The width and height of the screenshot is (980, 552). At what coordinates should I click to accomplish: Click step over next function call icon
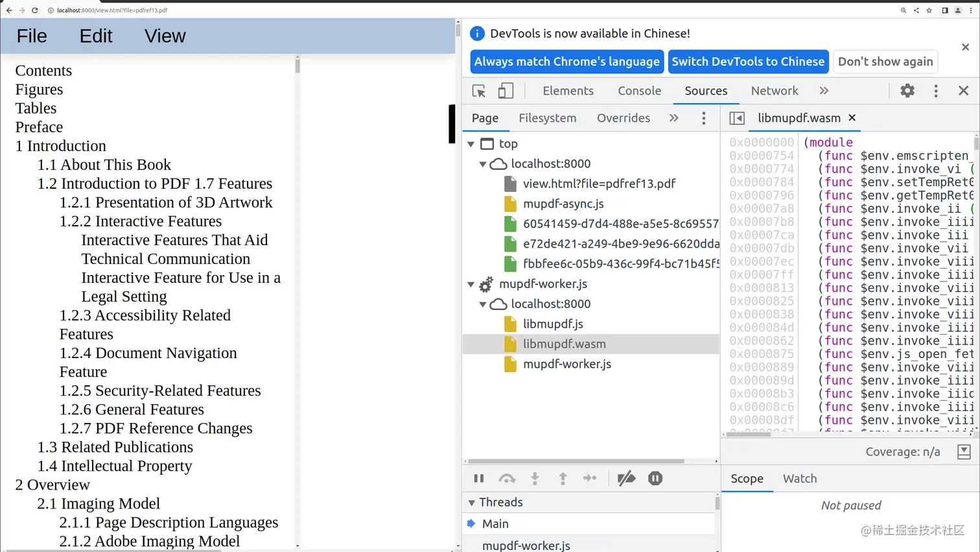[x=507, y=479]
